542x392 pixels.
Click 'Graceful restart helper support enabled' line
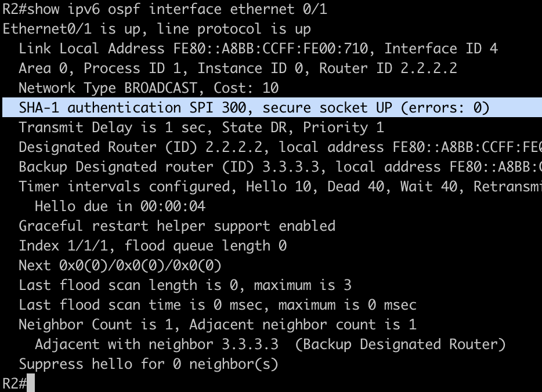(177, 226)
